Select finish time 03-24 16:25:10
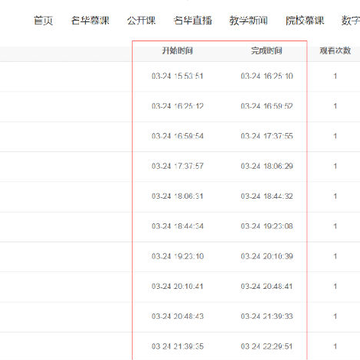The width and height of the screenshot is (360, 360). click(267, 76)
